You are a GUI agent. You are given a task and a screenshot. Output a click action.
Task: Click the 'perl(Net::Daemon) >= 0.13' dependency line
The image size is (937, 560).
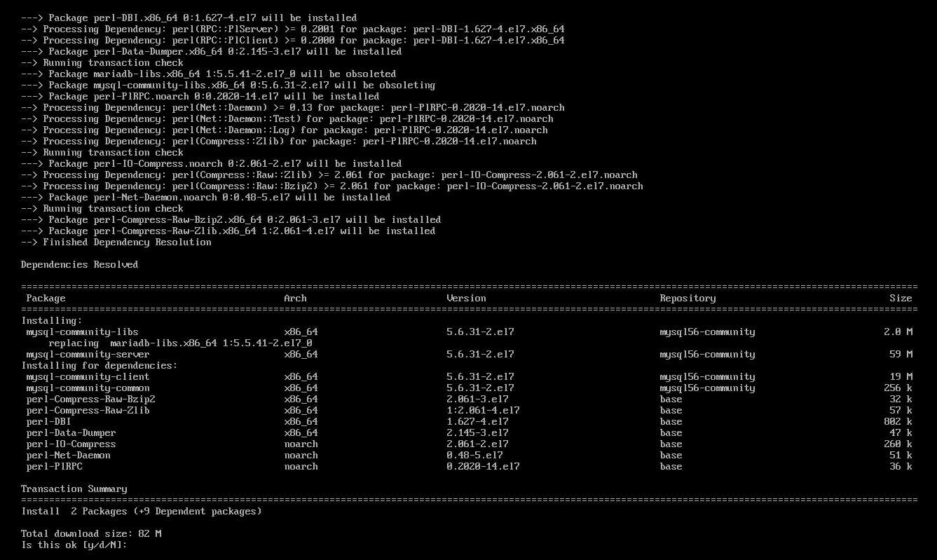(293, 107)
